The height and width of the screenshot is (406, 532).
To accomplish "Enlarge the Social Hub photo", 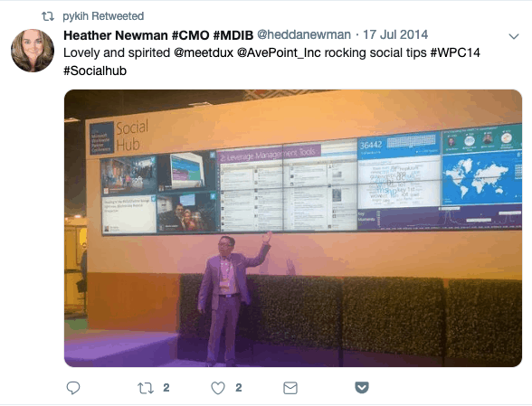I will [x=293, y=228].
